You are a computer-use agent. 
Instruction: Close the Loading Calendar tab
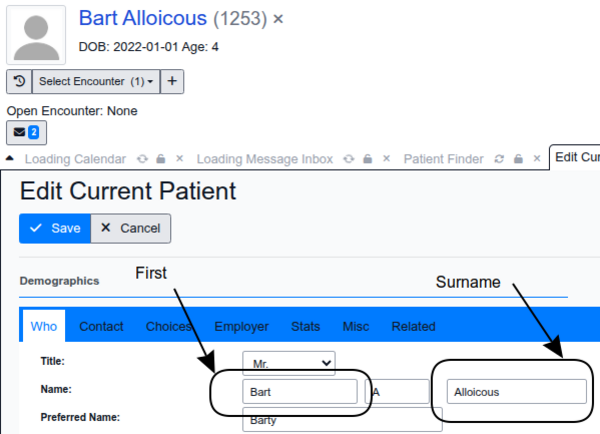point(179,159)
